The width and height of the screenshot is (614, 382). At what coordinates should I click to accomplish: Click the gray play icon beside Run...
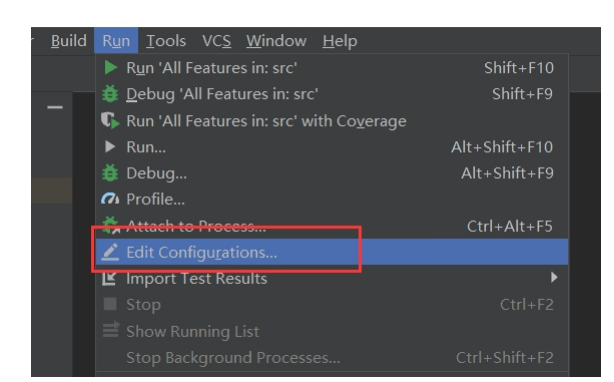pyautogui.click(x=110, y=147)
